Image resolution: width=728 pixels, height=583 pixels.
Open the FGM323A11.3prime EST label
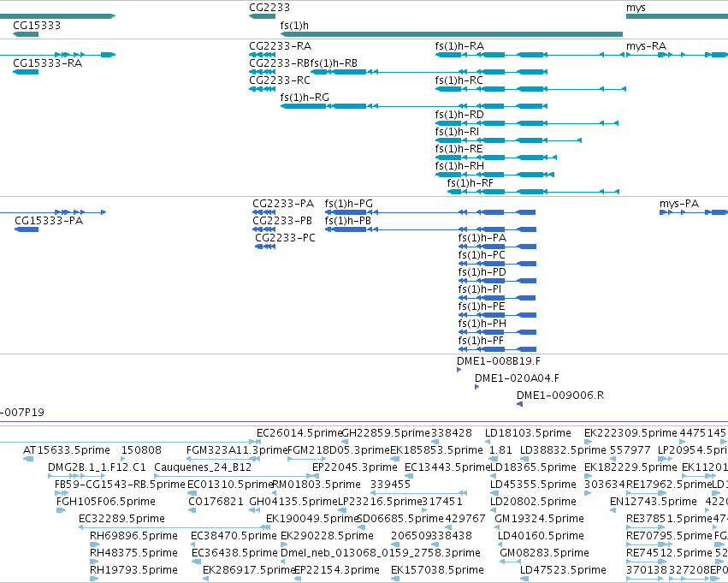point(237,450)
